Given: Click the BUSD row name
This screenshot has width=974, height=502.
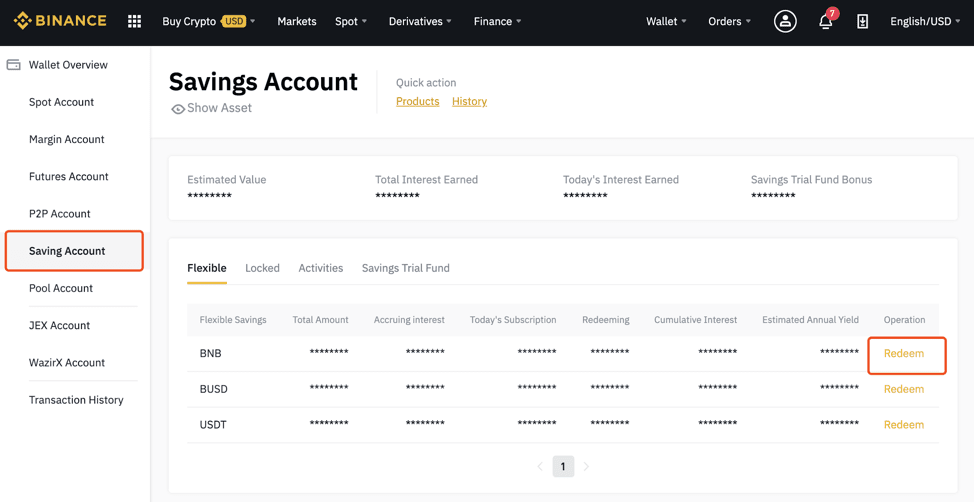Looking at the screenshot, I should 214,390.
